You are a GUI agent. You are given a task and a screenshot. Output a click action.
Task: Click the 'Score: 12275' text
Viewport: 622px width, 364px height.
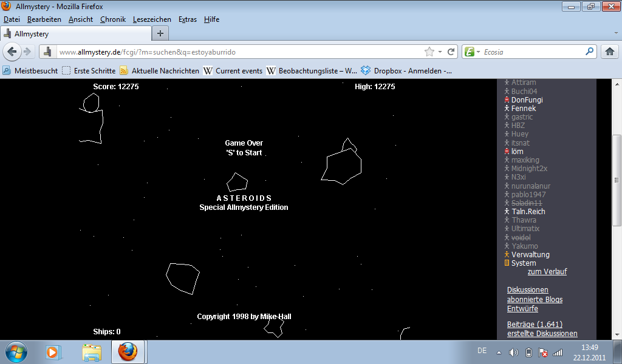[116, 87]
